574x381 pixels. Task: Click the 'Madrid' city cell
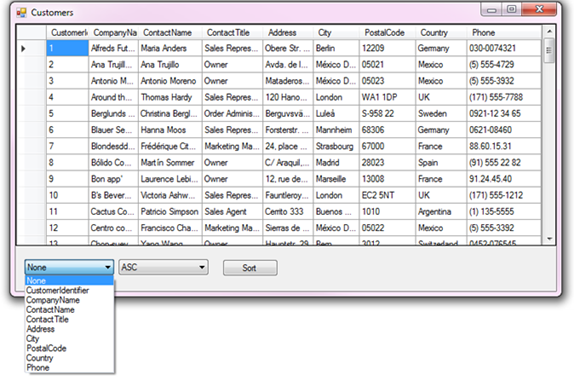(x=336, y=163)
